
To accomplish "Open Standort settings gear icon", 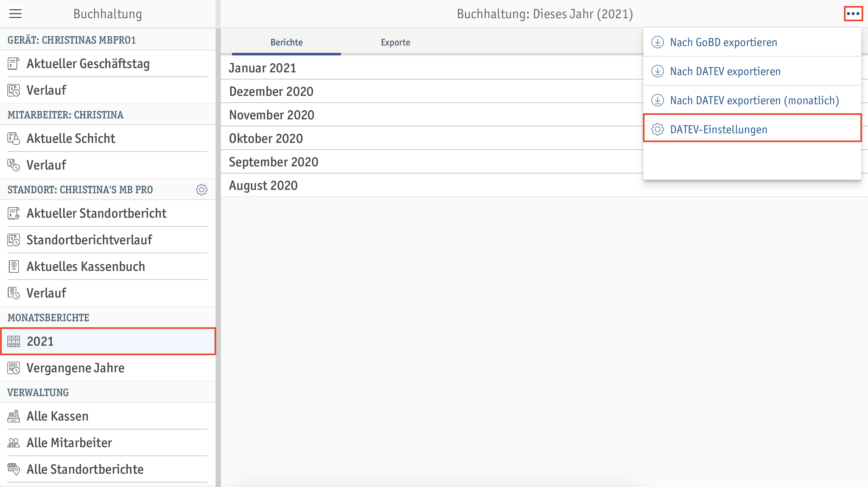I will (201, 190).
